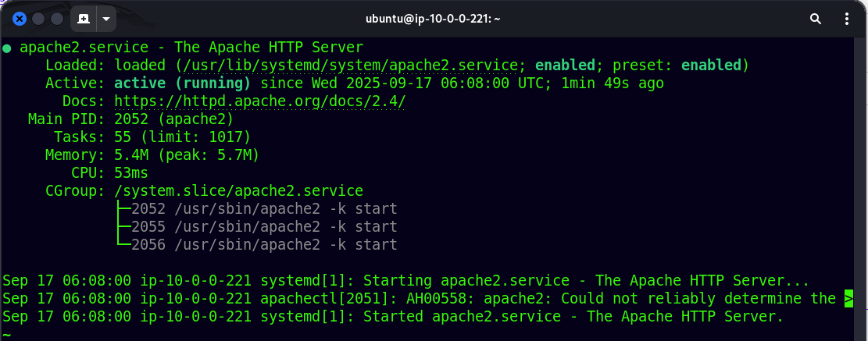Open terminal search
This screenshot has width=868, height=341.
tap(816, 19)
